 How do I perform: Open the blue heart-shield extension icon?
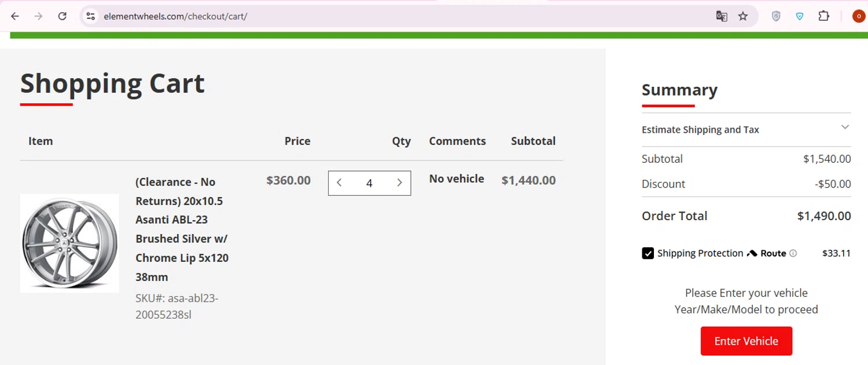coord(800,16)
